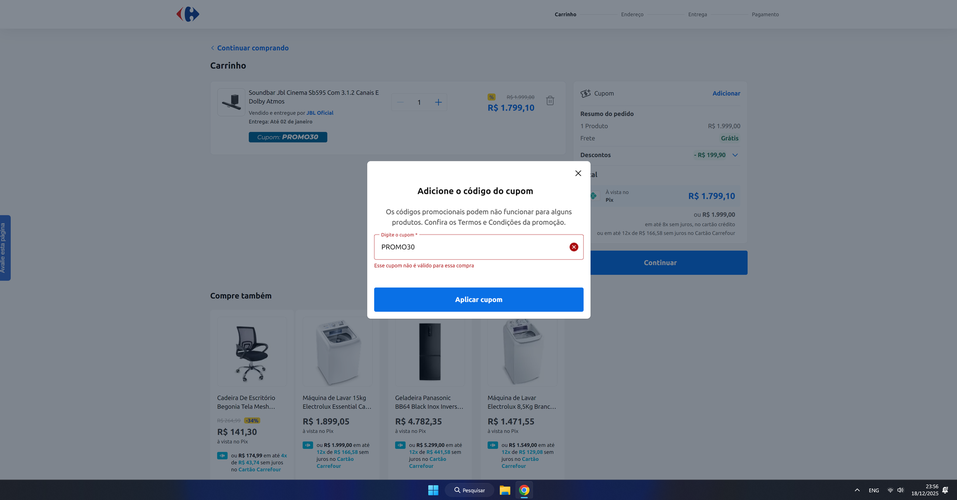Select the Pagamento checkout step

[765, 14]
